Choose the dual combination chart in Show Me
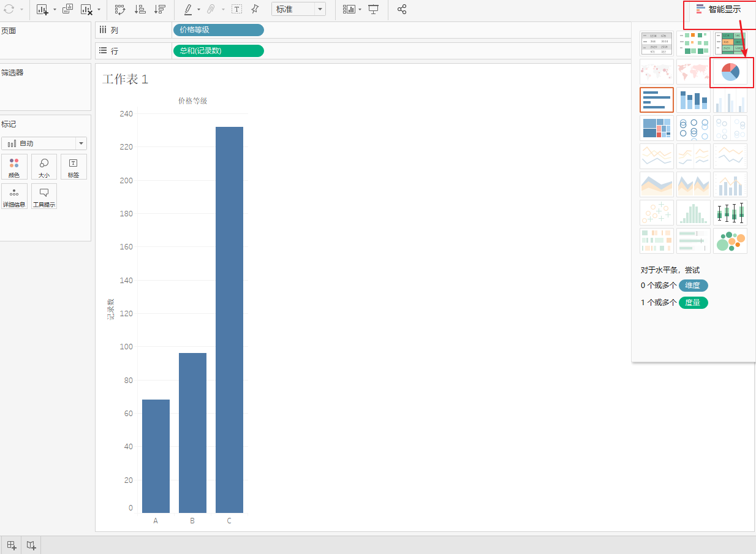Viewport: 756px width, 554px height. (730, 184)
